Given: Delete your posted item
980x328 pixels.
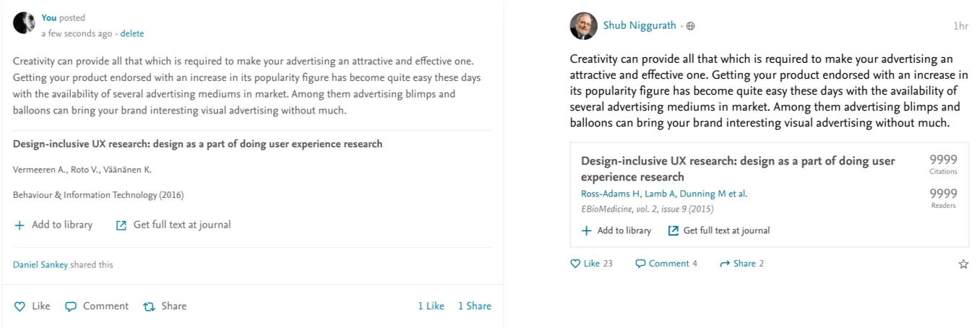Looking at the screenshot, I should pyautogui.click(x=132, y=33).
